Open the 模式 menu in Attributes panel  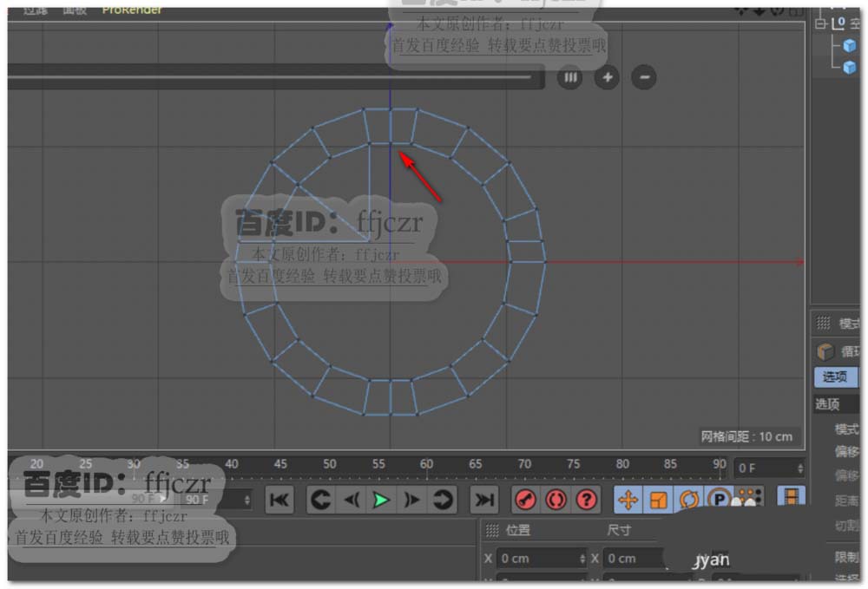pyautogui.click(x=849, y=324)
